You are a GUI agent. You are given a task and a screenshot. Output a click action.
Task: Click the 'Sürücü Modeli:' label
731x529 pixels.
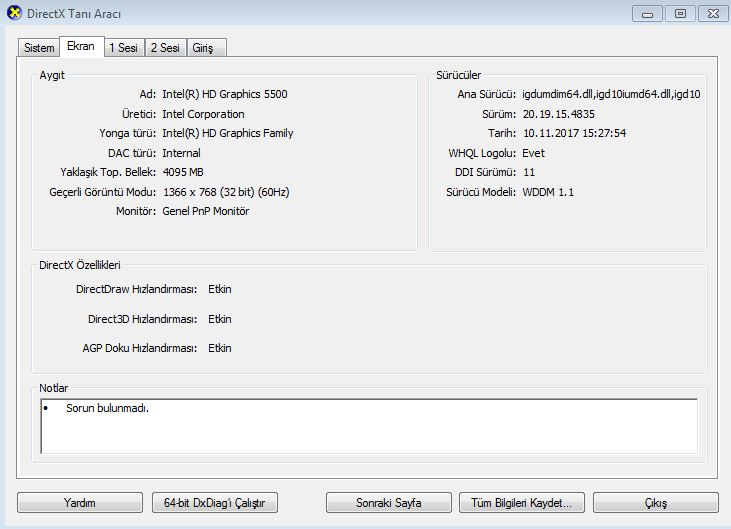pos(481,192)
